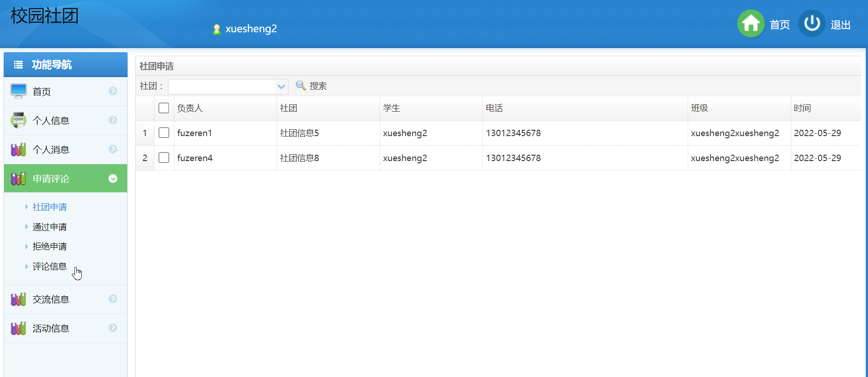
Task: Select 申请评论 in the sidebar menu
Action: [65, 178]
